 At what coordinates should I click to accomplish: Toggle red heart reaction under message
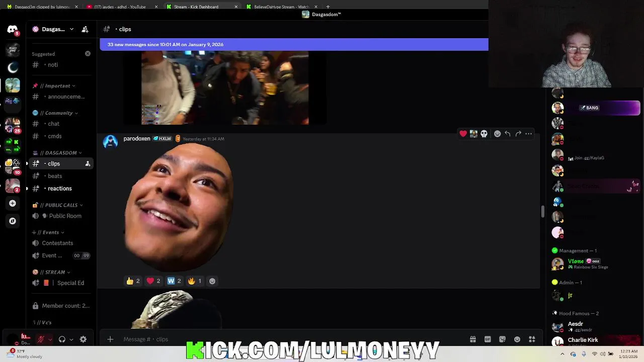(153, 281)
